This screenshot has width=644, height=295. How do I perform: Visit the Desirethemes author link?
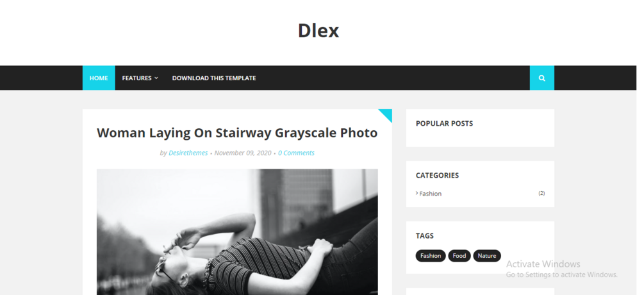click(188, 153)
